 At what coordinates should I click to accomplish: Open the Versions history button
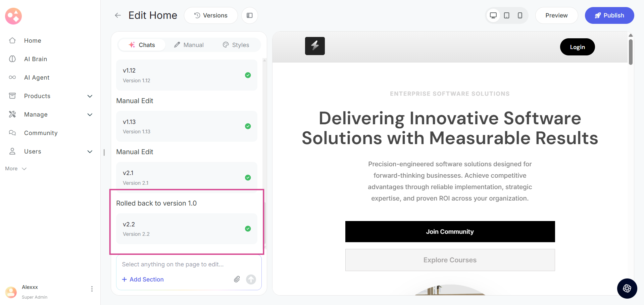[x=211, y=15]
